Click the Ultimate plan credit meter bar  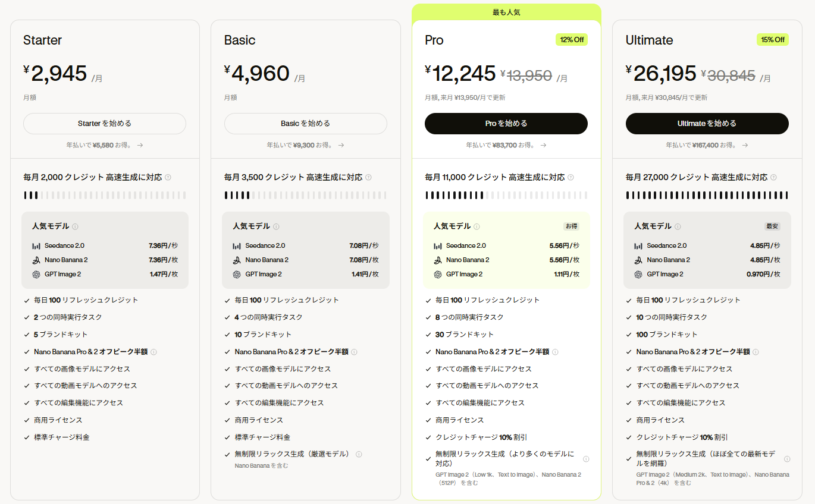click(x=707, y=195)
